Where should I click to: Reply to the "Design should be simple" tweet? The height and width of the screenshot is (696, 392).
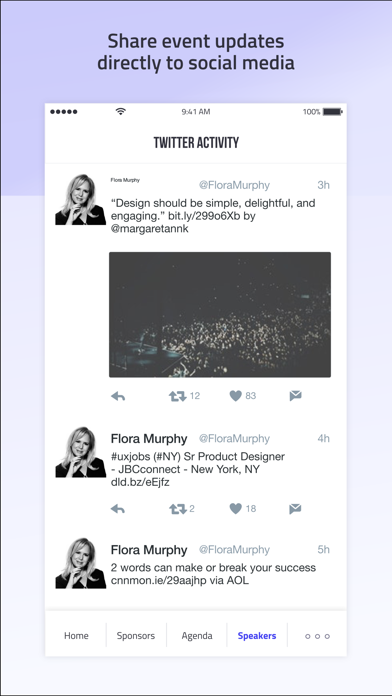pyautogui.click(x=118, y=396)
